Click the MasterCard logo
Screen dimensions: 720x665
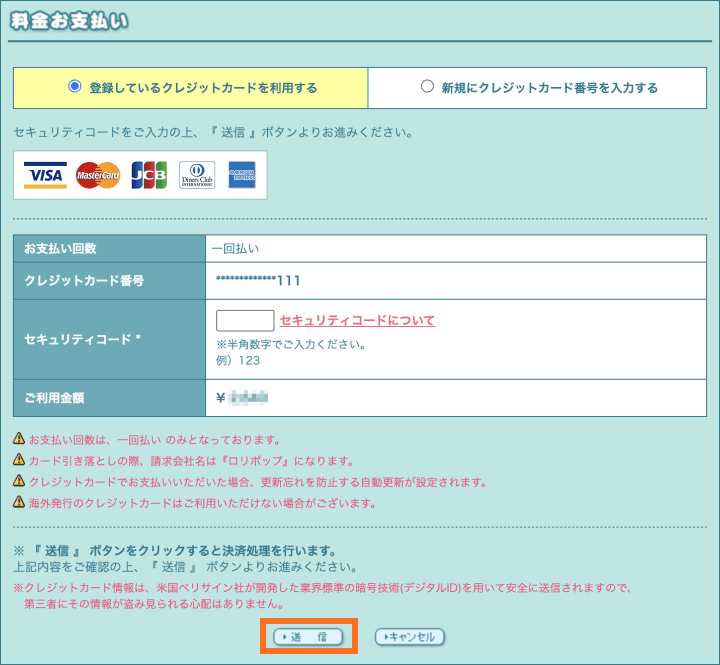pyautogui.click(x=98, y=175)
